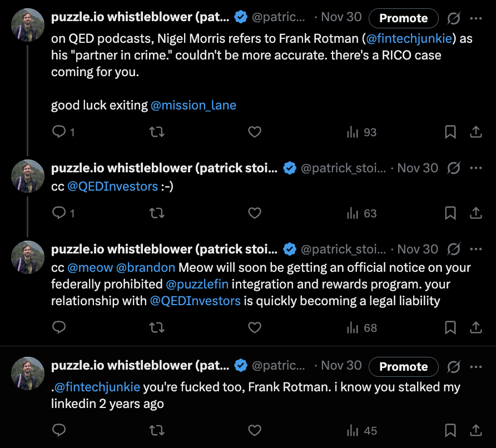The width and height of the screenshot is (496, 448).
Task: Open profile avatar of the first tweet
Action: pos(28,25)
